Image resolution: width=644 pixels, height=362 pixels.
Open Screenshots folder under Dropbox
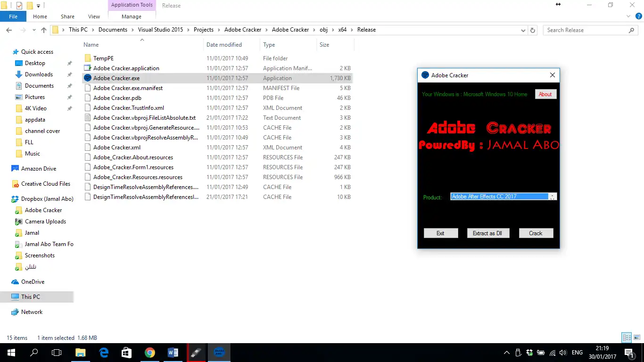[x=40, y=255]
